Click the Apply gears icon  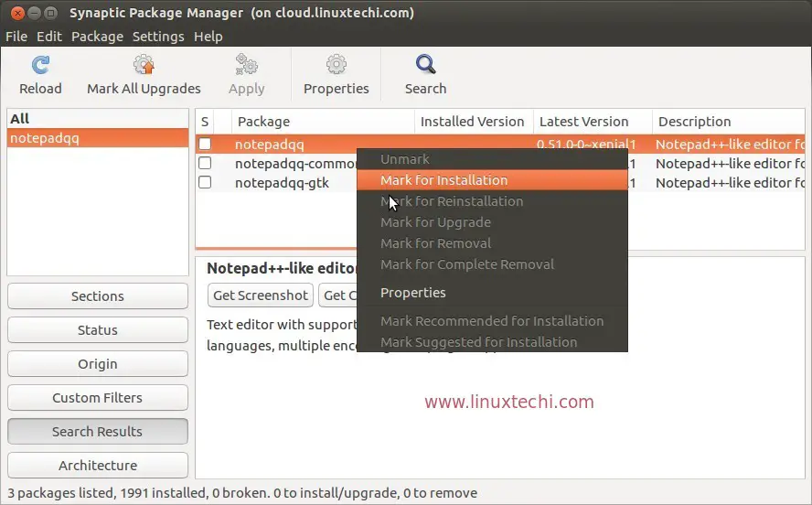click(x=247, y=65)
